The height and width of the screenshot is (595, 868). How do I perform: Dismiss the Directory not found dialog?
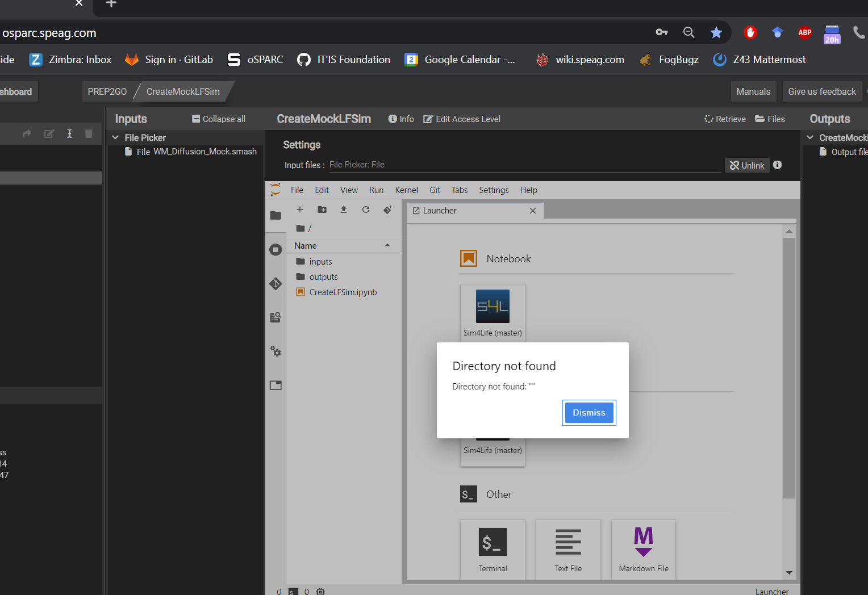click(x=589, y=412)
